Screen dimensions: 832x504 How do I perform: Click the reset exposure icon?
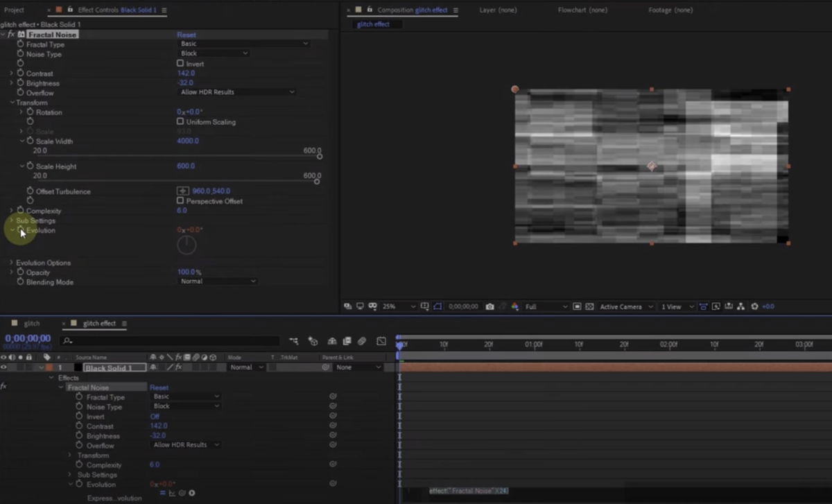[754, 306]
